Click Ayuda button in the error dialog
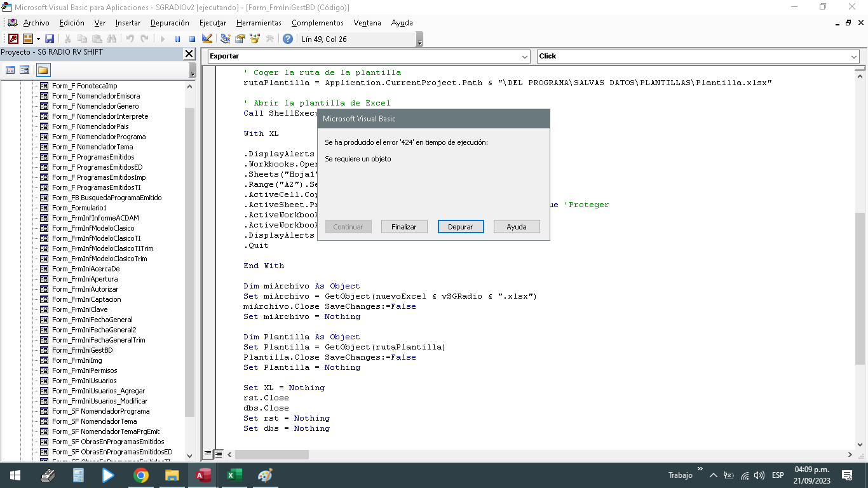The image size is (868, 488). (x=517, y=227)
